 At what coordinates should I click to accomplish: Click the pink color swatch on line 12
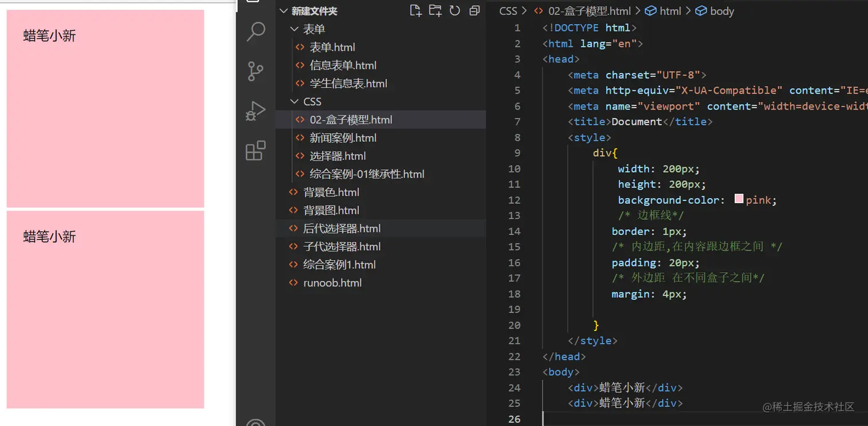coord(739,199)
